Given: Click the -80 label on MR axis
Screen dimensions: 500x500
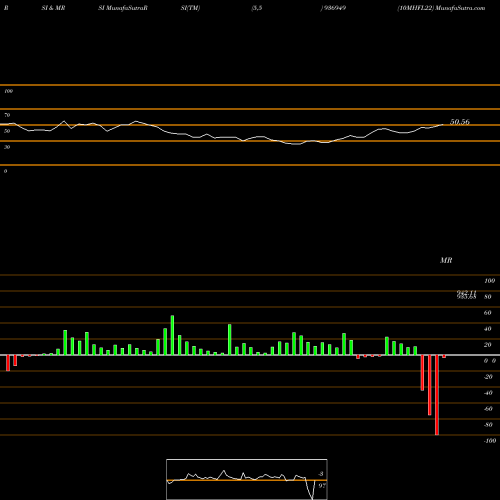Looking at the screenshot, I should [488, 425].
